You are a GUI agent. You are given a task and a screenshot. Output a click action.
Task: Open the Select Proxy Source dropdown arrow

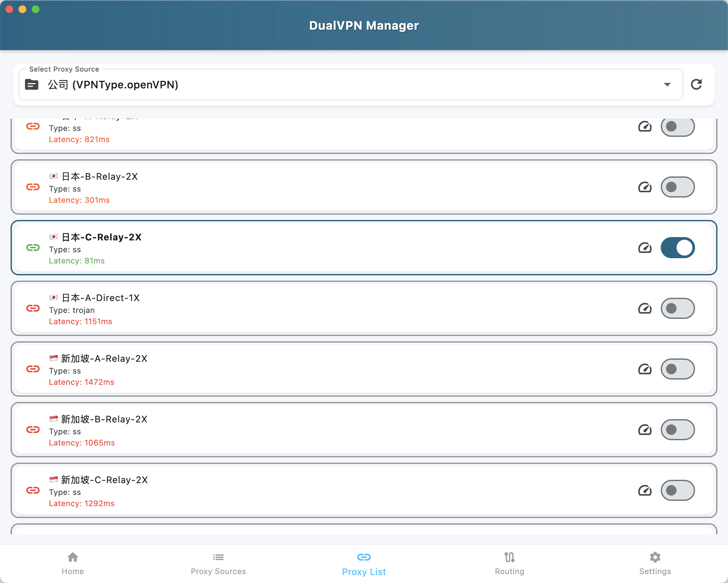[667, 84]
